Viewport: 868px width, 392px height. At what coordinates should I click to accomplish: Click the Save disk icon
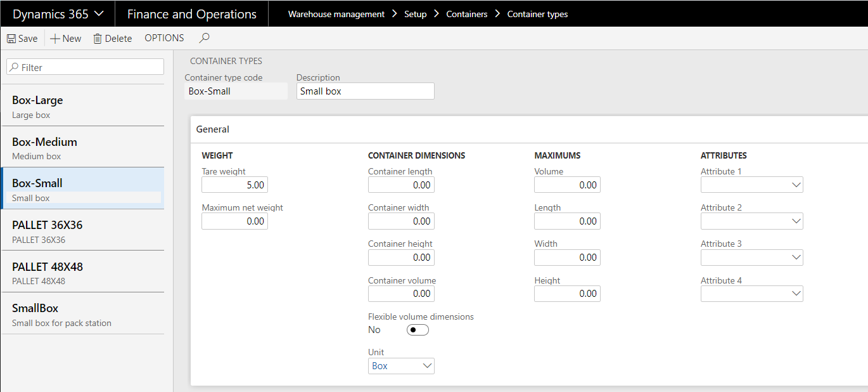[11, 39]
